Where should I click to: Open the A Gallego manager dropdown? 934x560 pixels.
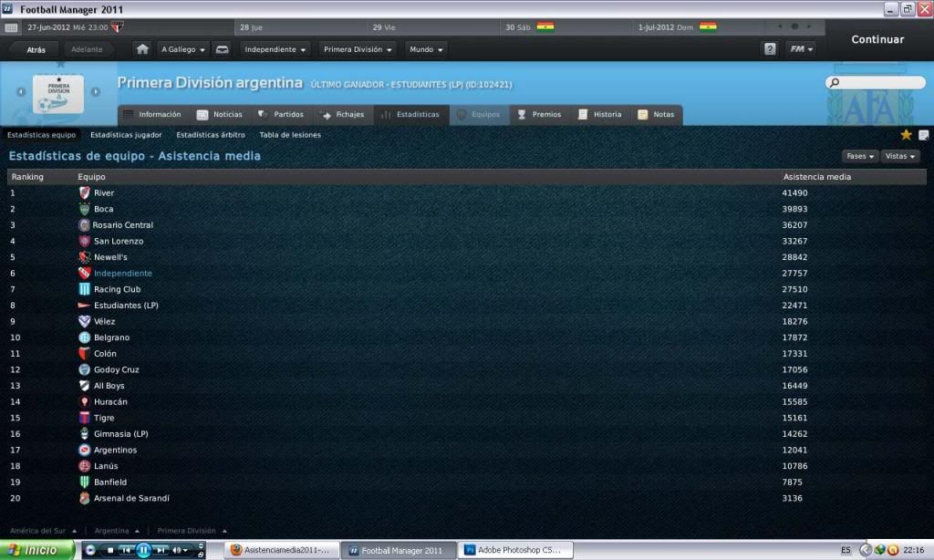182,49
